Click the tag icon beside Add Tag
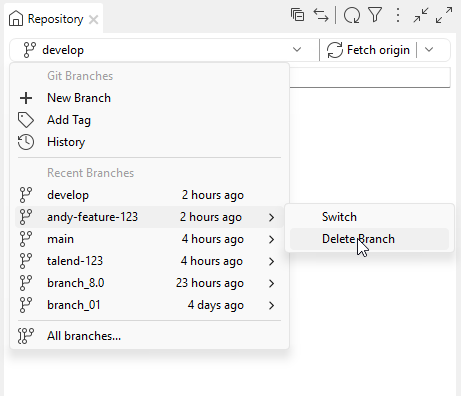 point(26,120)
